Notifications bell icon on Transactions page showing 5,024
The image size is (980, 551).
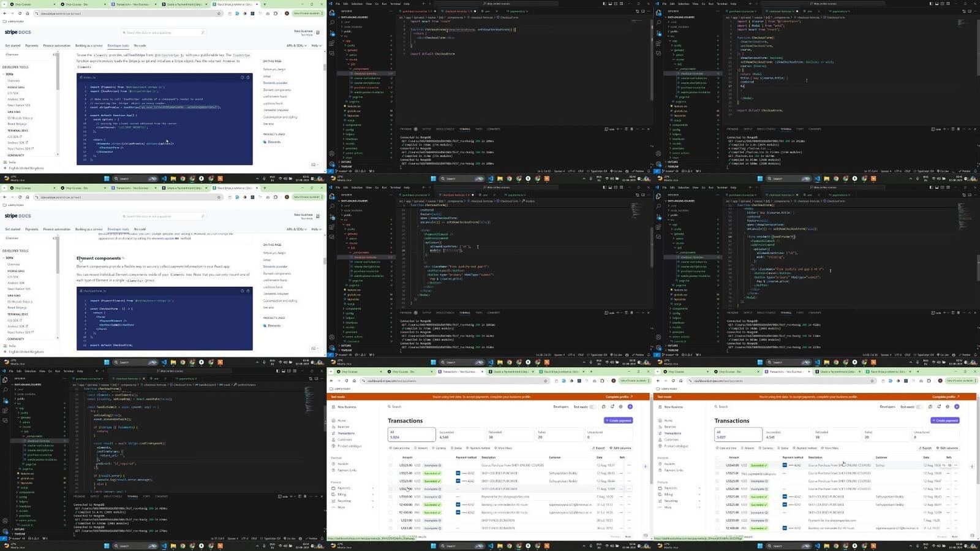point(612,406)
